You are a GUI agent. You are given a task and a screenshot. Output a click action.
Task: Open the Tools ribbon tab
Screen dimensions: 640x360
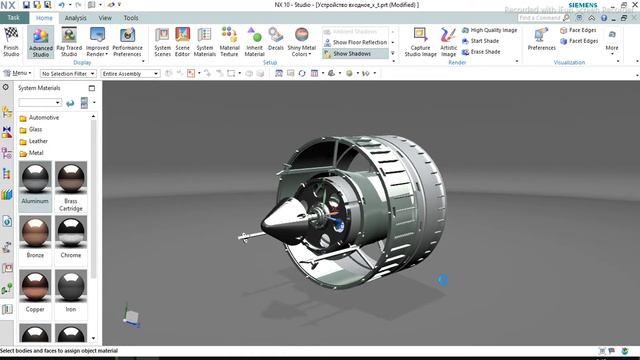coord(131,18)
